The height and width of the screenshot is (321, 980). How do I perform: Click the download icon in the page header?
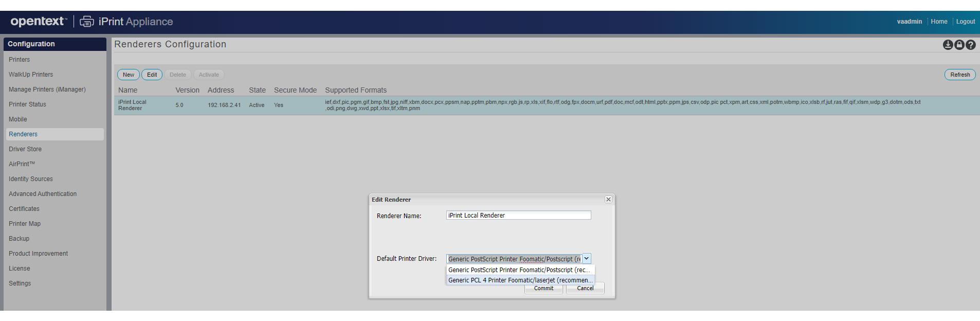pos(948,45)
